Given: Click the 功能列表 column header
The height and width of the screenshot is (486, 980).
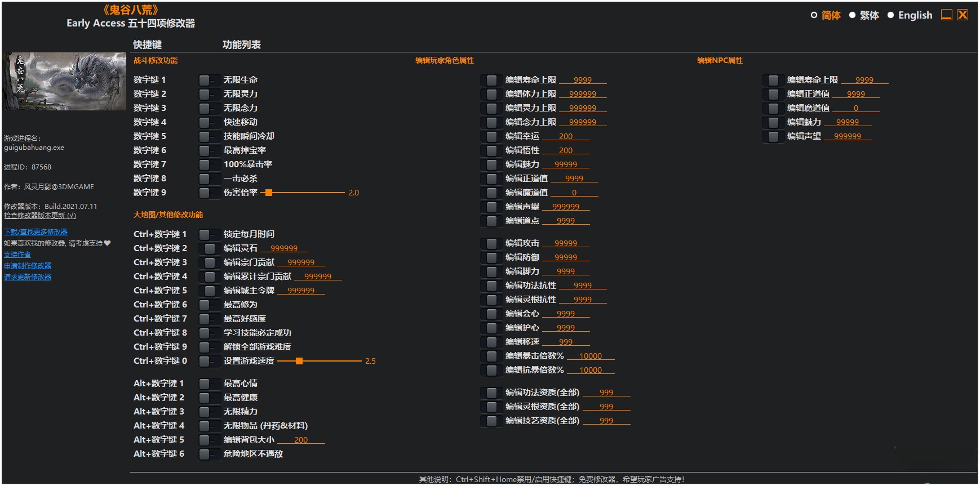Looking at the screenshot, I should click(242, 44).
